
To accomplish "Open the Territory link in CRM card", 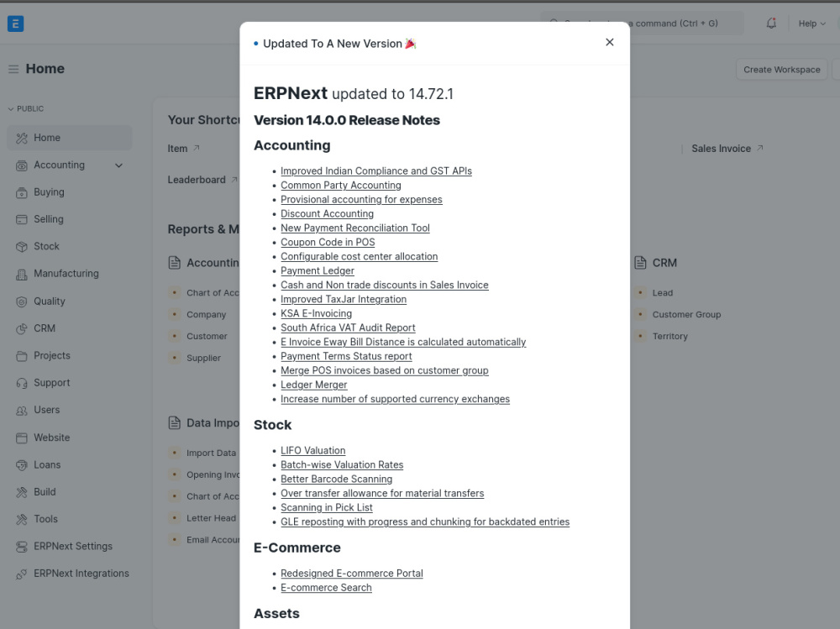I will click(x=669, y=337).
